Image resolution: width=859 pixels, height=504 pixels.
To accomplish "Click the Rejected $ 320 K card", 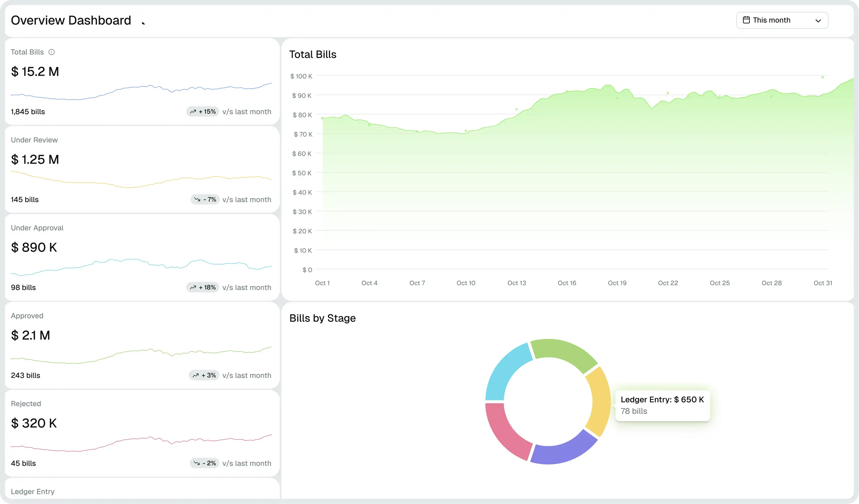I will pos(142,433).
